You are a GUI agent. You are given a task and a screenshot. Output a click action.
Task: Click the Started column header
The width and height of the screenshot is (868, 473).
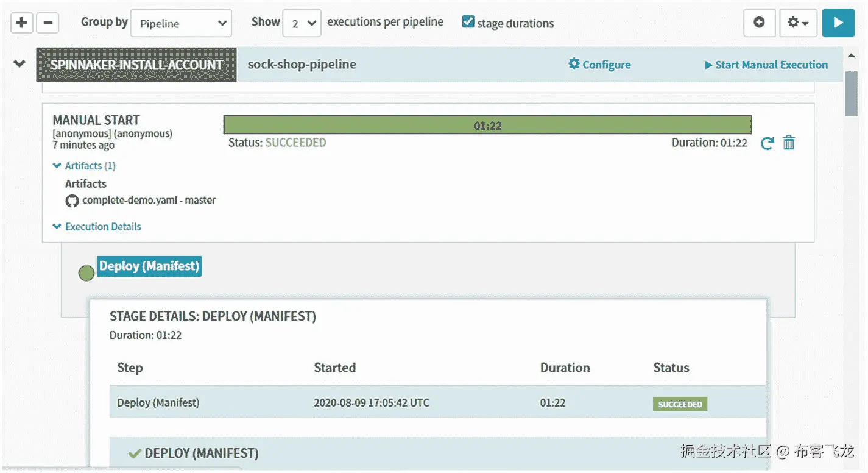(334, 368)
